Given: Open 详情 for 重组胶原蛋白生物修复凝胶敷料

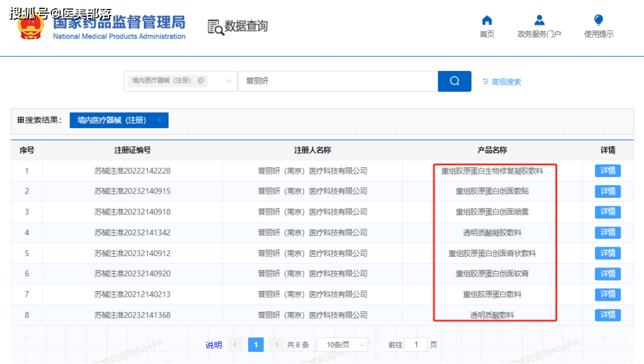Looking at the screenshot, I should (608, 171).
